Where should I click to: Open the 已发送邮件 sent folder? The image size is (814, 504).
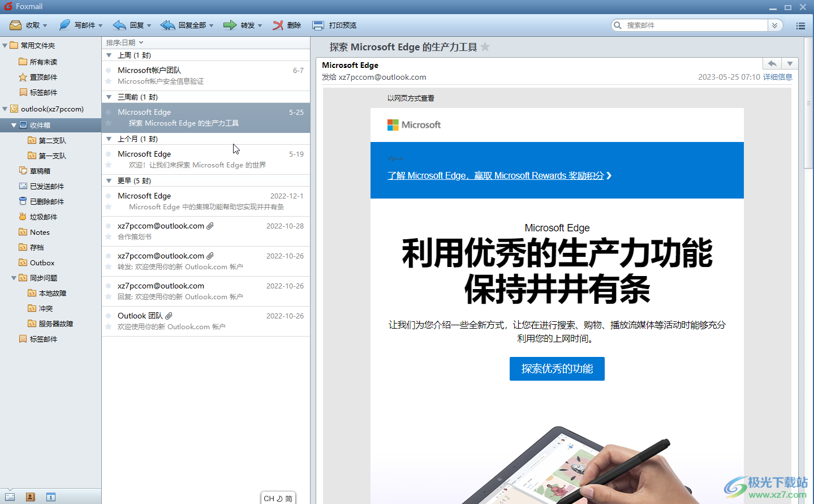click(x=47, y=186)
